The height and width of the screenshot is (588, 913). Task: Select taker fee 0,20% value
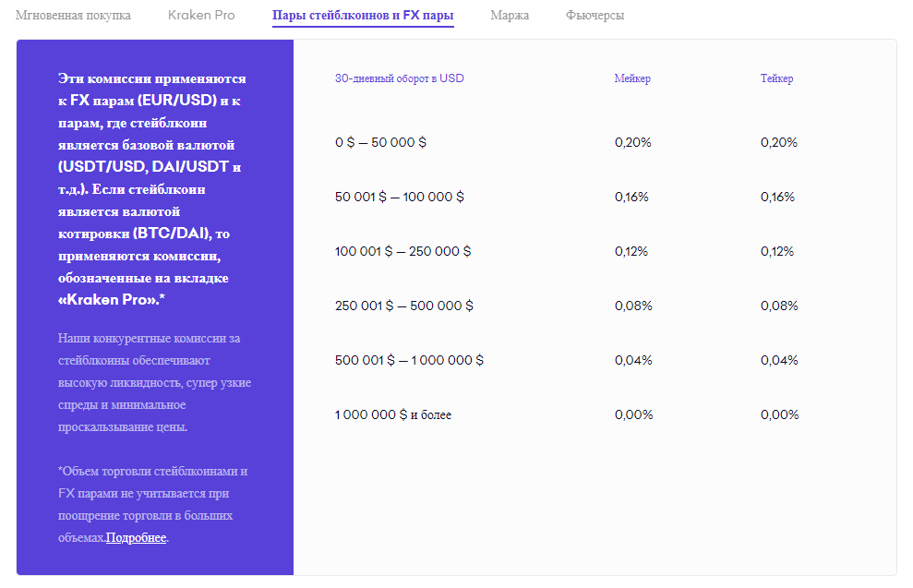pos(779,142)
